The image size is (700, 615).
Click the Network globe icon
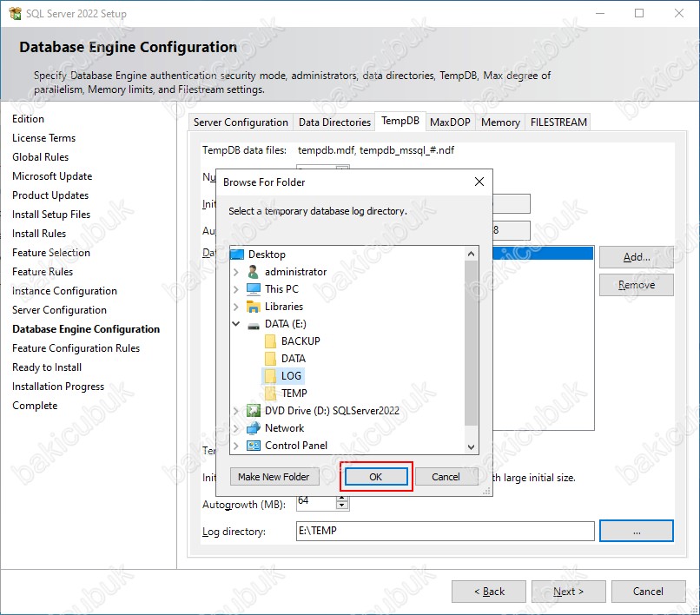(x=254, y=428)
